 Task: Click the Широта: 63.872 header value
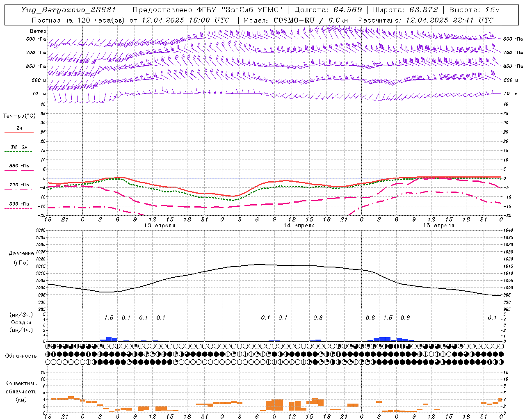(405, 10)
